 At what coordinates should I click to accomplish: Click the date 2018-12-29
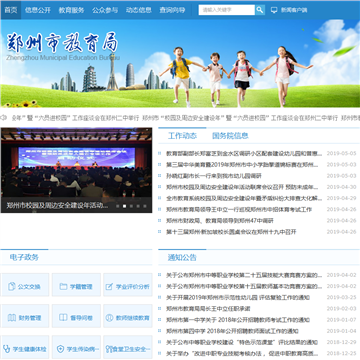tap(341, 342)
